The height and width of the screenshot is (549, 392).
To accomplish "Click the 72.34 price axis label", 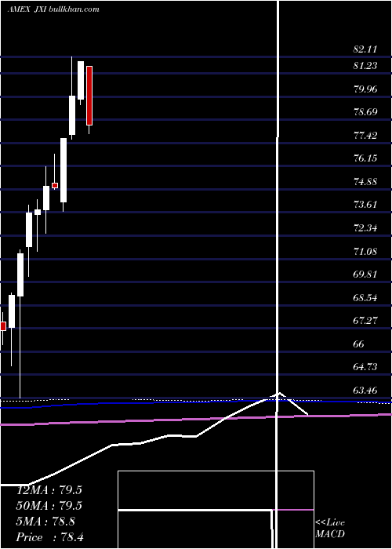I will pos(365,228).
